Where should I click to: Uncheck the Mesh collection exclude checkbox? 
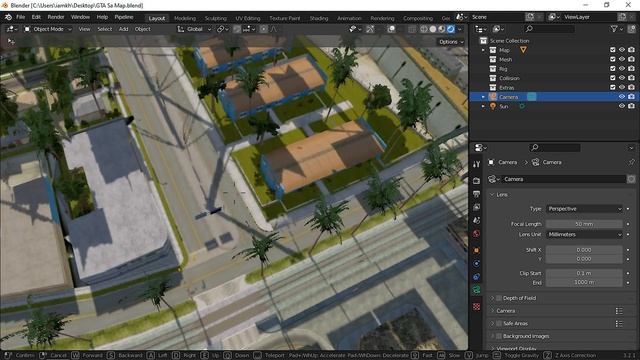tap(613, 59)
